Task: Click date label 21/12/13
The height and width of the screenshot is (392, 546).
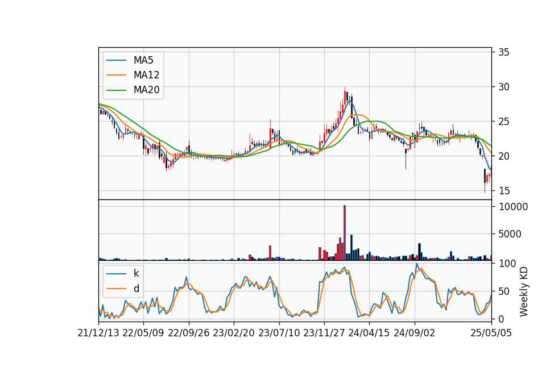Action: 98,333
